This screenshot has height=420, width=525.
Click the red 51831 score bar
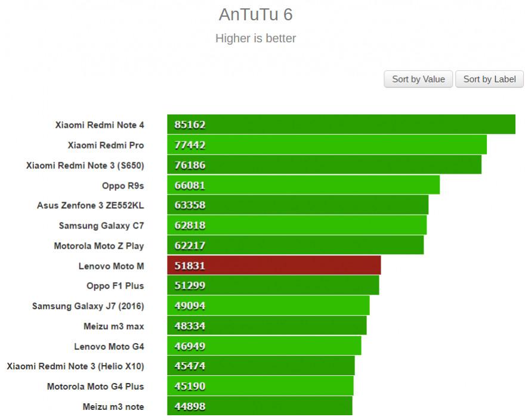click(274, 265)
